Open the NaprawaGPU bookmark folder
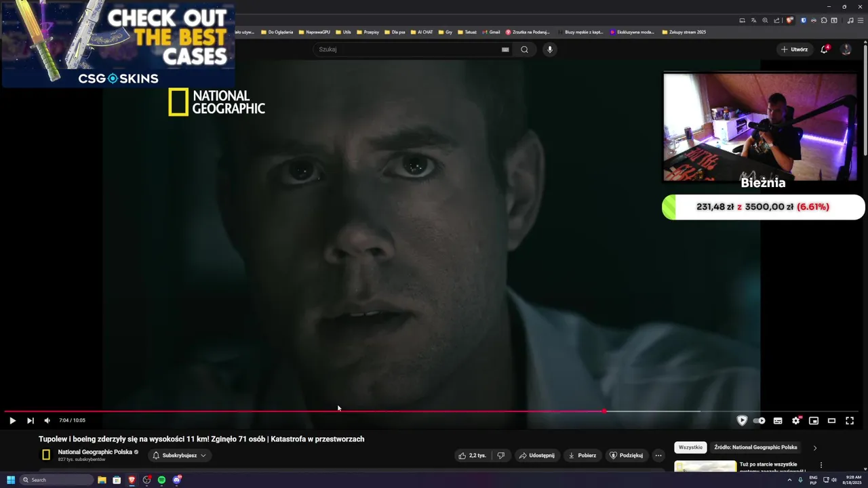868x488 pixels. 314,32
